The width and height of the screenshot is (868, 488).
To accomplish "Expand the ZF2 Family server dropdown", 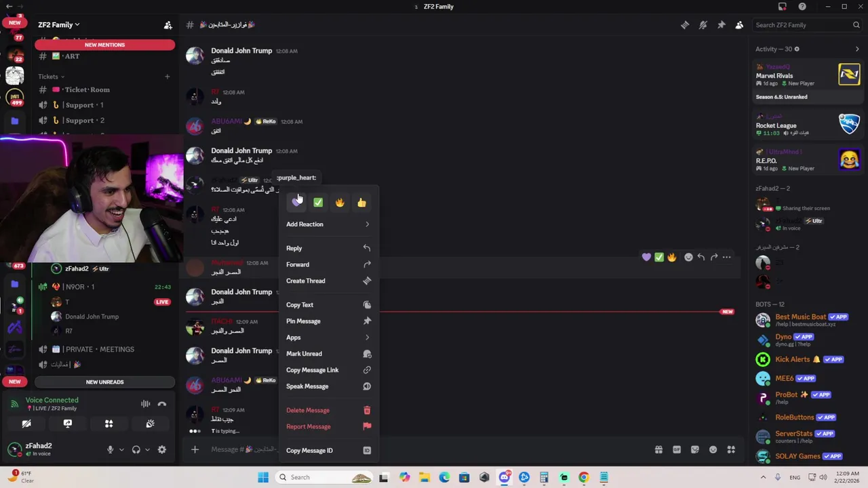I will pyautogui.click(x=59, y=25).
